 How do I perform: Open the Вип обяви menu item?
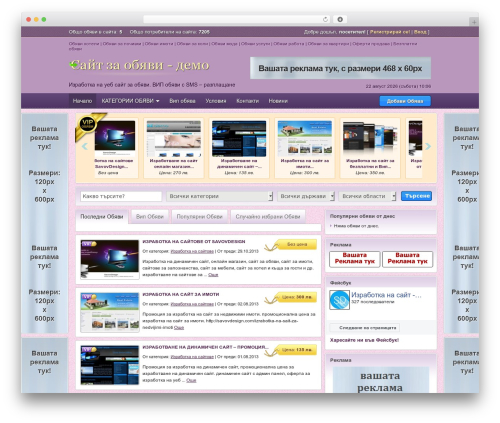click(x=182, y=101)
